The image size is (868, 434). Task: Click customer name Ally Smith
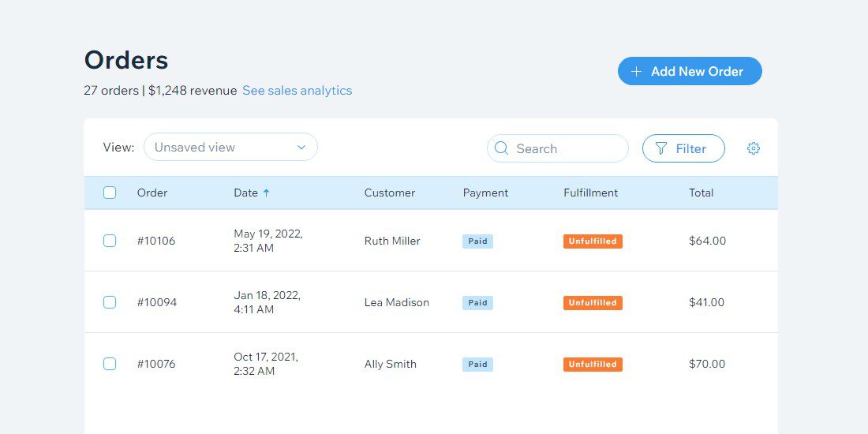pos(391,364)
